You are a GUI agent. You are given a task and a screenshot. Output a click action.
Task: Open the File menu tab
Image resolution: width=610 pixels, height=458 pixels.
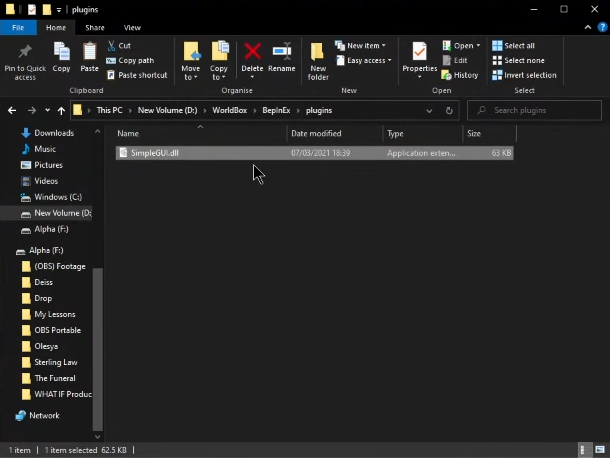[x=18, y=28]
